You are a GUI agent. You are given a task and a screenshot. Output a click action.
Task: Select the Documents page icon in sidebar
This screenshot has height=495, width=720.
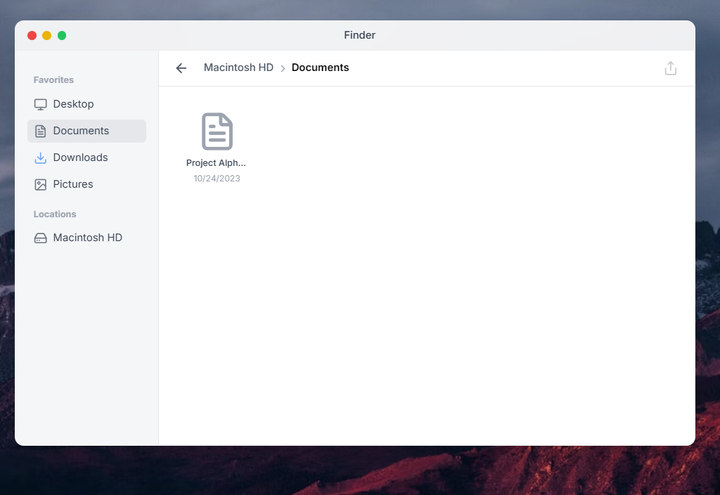[x=40, y=131]
